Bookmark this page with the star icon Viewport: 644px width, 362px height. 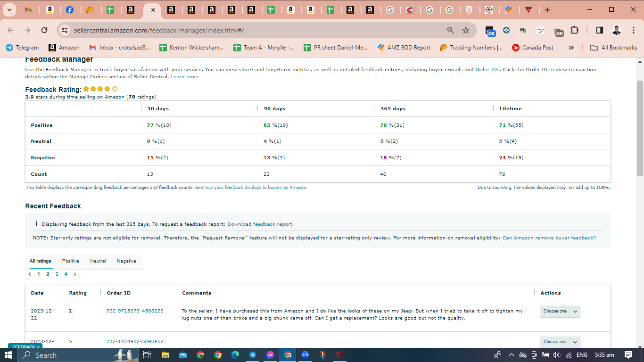click(466, 30)
